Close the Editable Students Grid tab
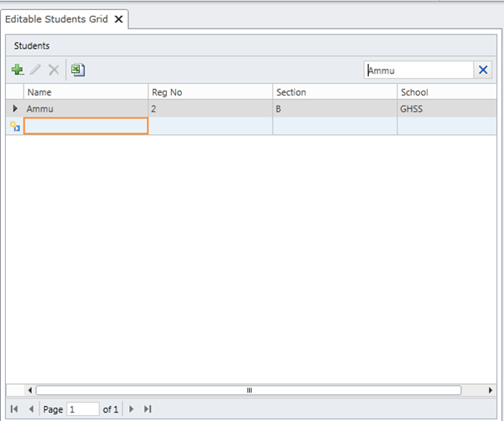Viewport: 504px width, 421px height. (x=118, y=19)
